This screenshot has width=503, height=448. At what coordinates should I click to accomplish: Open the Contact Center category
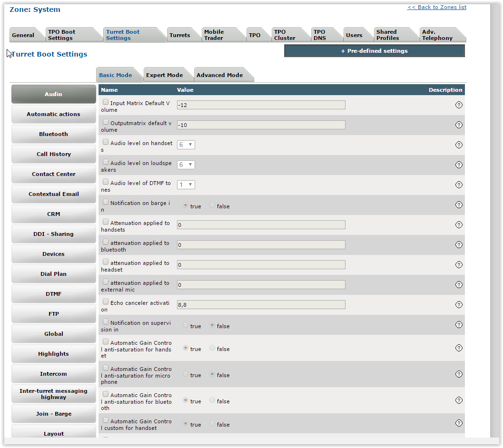pyautogui.click(x=54, y=174)
